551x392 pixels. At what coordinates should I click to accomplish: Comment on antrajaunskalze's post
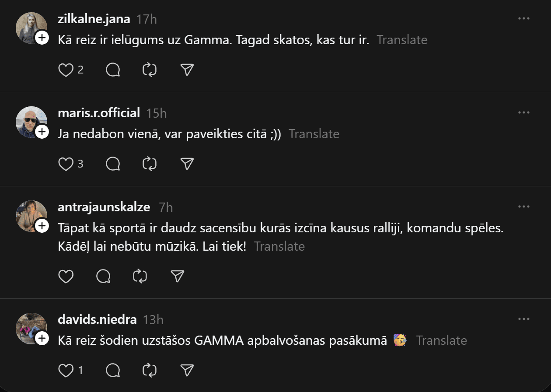[x=103, y=276]
